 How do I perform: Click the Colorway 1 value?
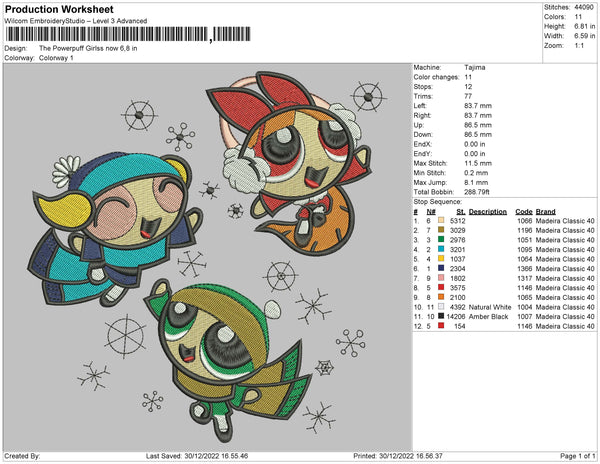click(x=56, y=58)
